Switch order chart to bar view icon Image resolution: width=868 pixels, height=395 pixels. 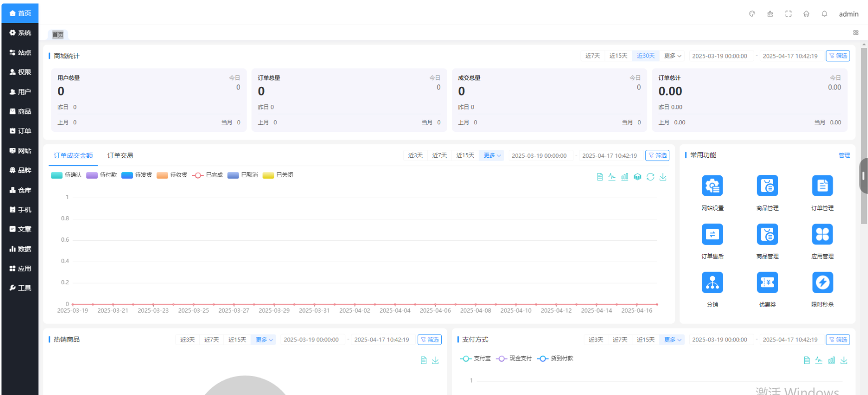click(624, 177)
